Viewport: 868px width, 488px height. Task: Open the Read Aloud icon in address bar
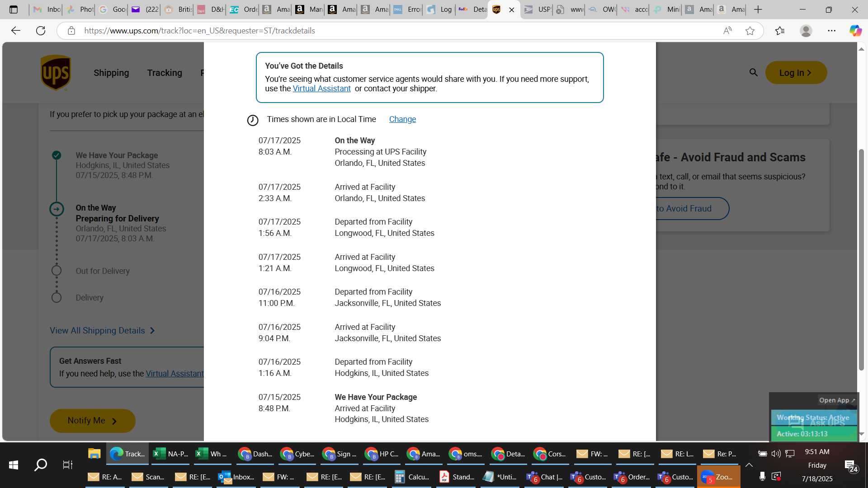click(x=727, y=31)
